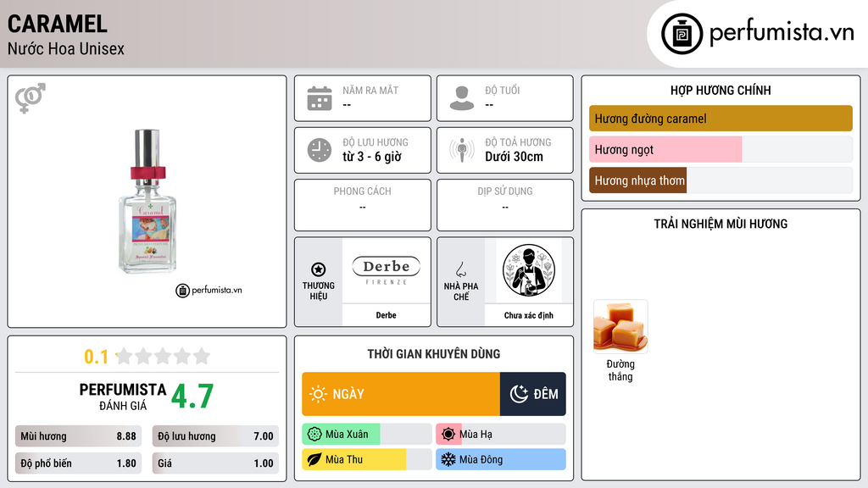
Task: Click the từ 3 - 6 giờ longevity value
Action: pos(372,157)
